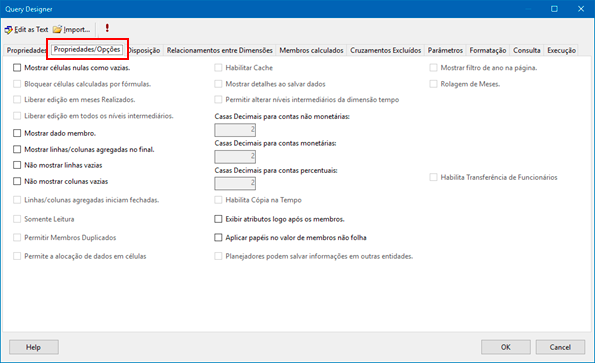Open Relacionamentos entre Dimensões tab

[x=220, y=50]
